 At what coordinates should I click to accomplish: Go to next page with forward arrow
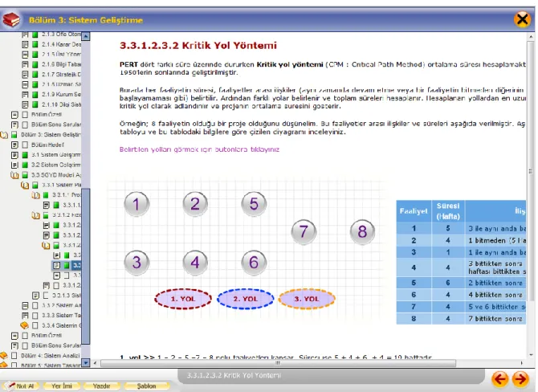click(520, 379)
